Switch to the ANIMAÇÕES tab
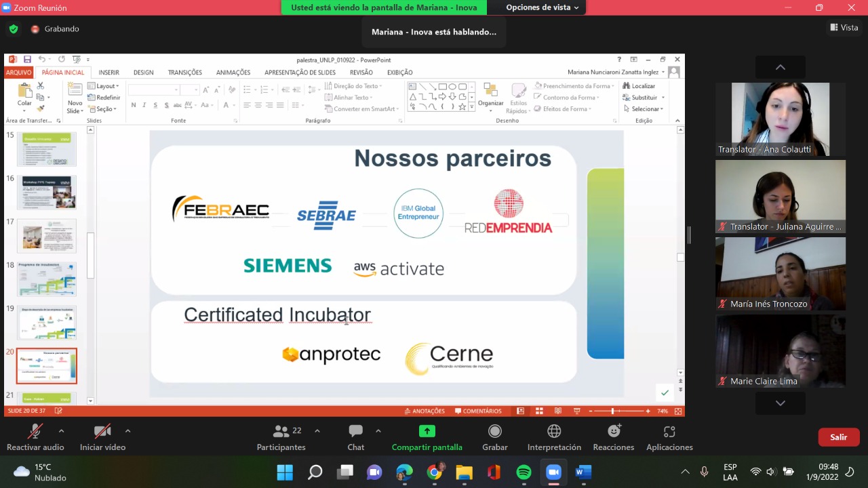 pyautogui.click(x=233, y=73)
